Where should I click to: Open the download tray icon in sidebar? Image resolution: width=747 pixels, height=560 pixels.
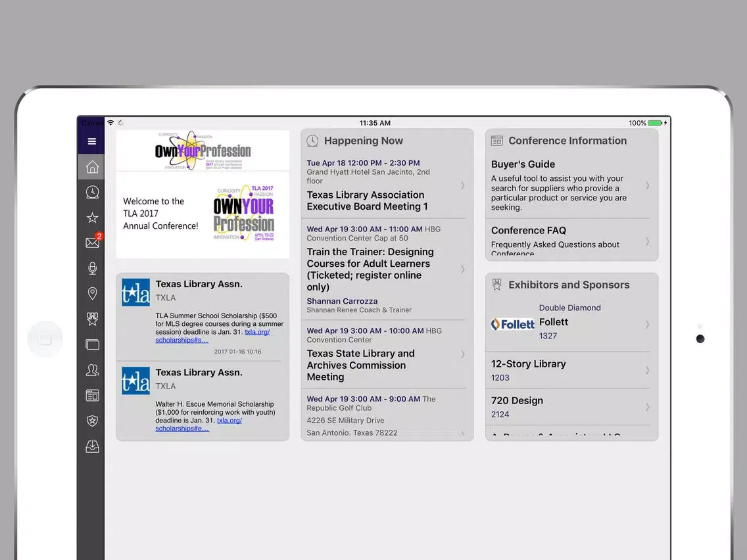click(93, 446)
